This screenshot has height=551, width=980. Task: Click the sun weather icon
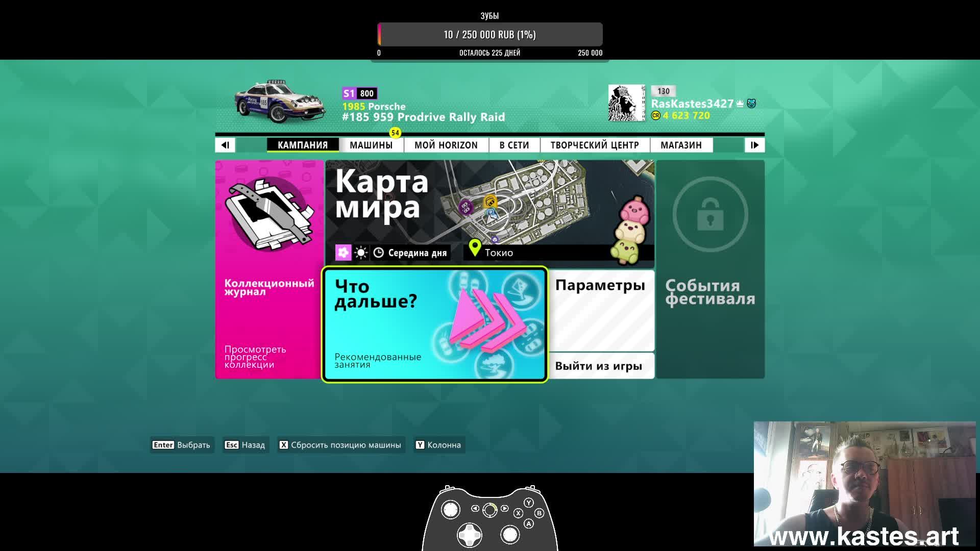coord(361,253)
